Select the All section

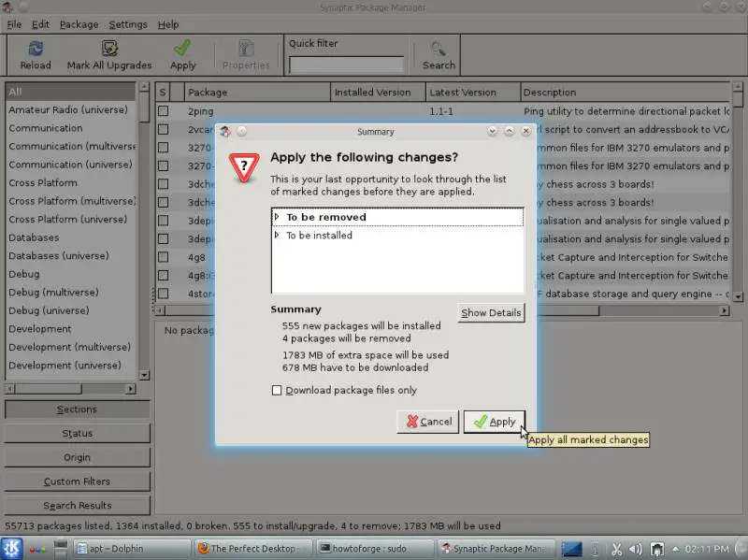coord(70,91)
